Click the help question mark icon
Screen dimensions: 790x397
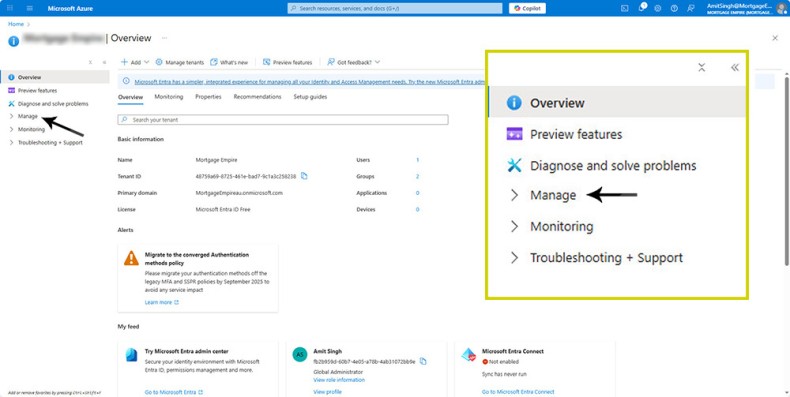674,8
